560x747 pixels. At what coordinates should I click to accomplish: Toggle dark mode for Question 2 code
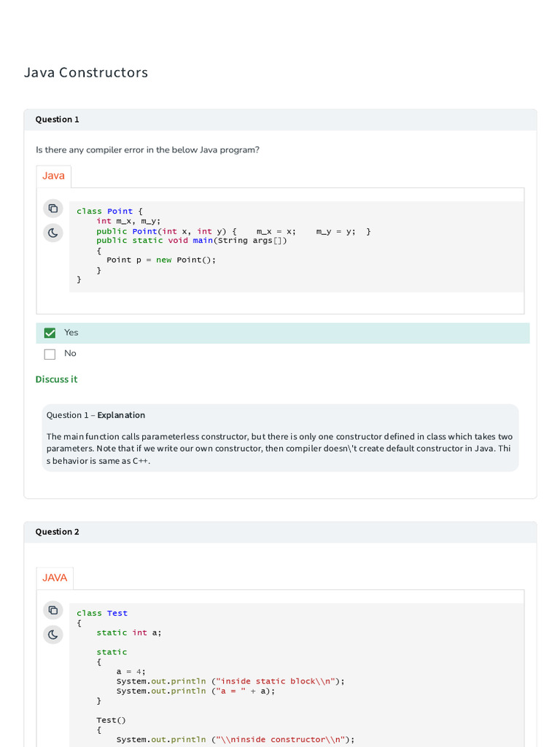pos(53,635)
